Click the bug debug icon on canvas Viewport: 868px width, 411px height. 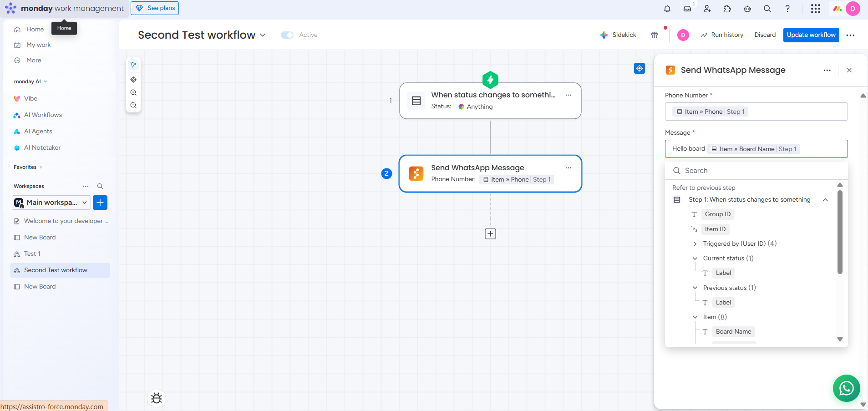pos(157,398)
